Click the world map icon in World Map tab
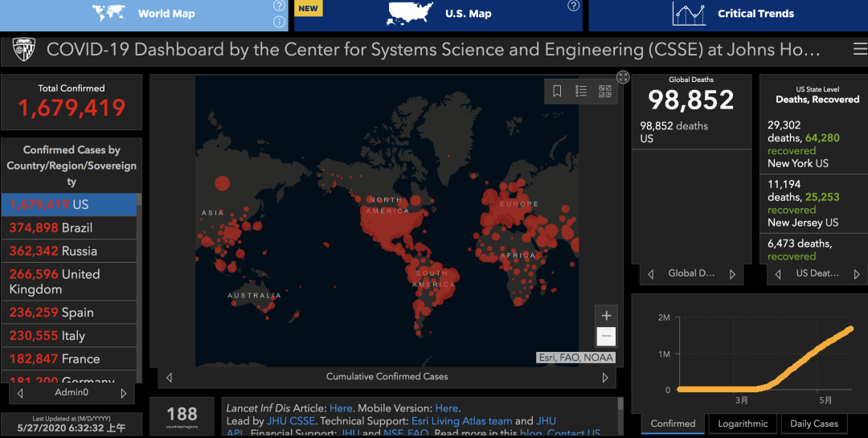The width and height of the screenshot is (868, 438). pos(111,14)
